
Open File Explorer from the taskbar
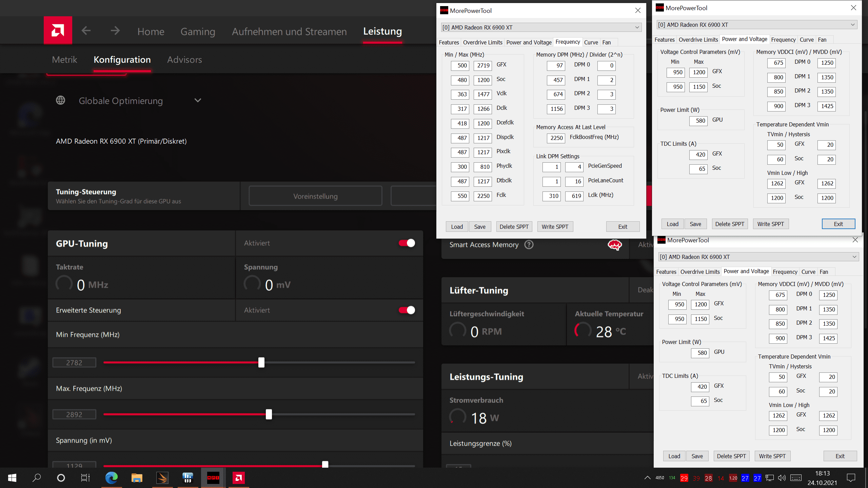137,478
